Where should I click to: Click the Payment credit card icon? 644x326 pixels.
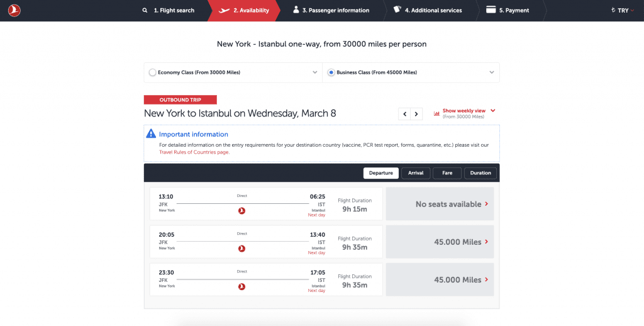click(x=491, y=10)
